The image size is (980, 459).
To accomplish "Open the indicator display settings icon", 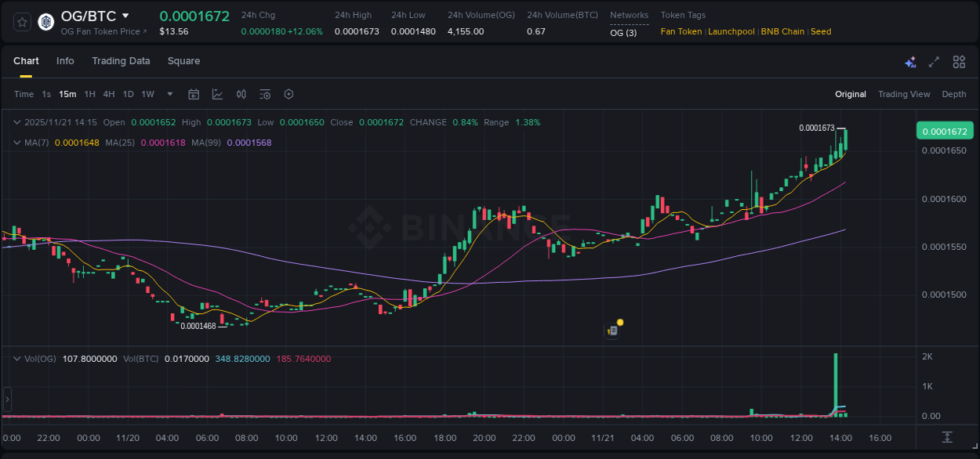I will 264,94.
